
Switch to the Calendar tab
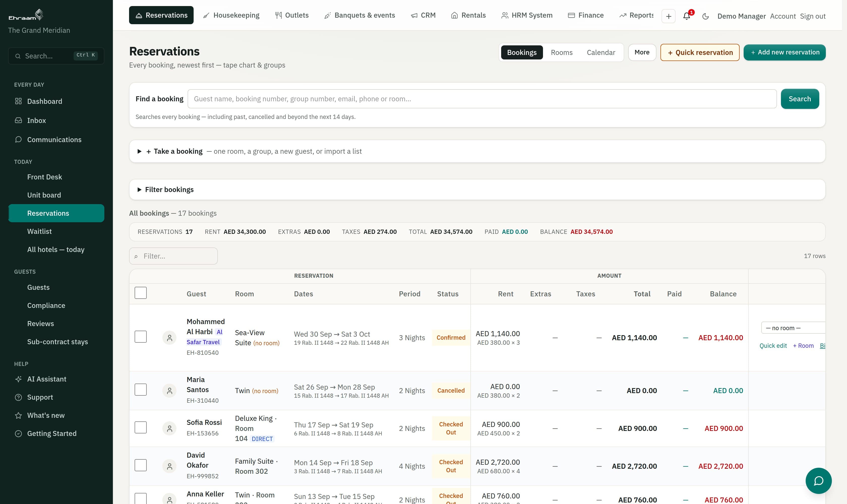click(601, 52)
